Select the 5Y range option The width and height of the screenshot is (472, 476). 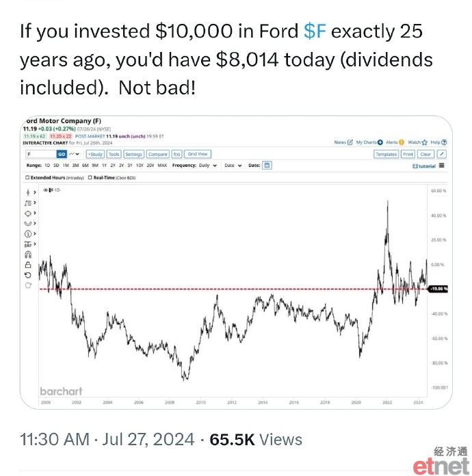[130, 166]
